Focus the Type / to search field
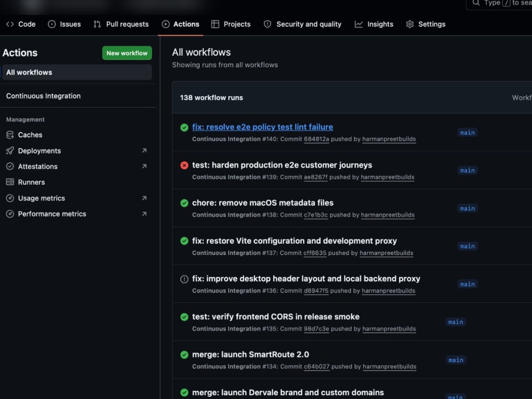 click(499, 3)
